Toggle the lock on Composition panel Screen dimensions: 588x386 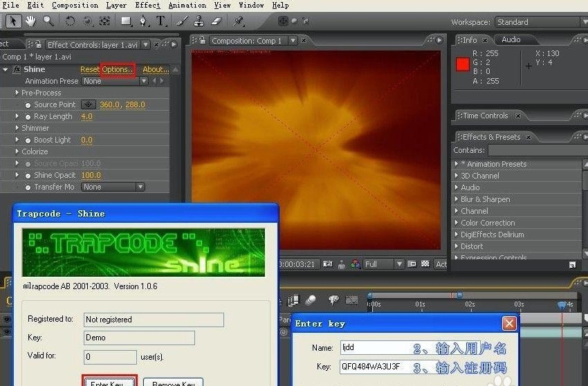point(202,40)
